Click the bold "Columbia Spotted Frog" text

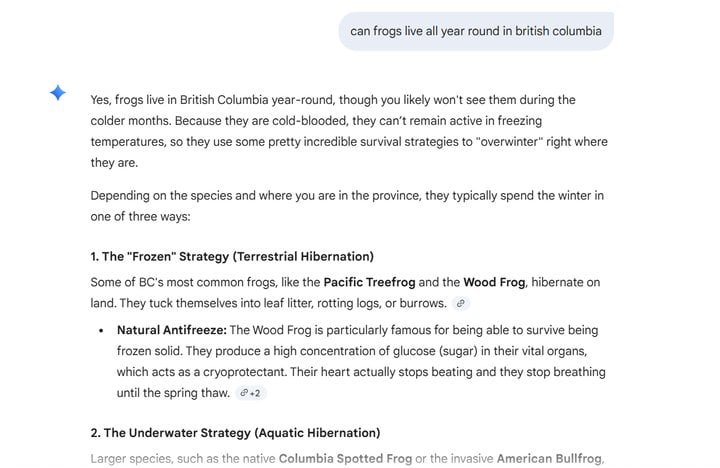click(344, 459)
